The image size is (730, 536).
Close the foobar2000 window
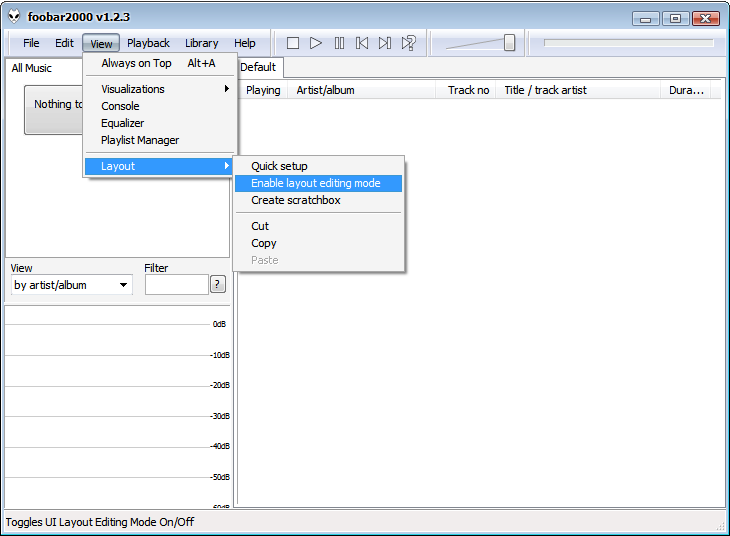click(706, 19)
